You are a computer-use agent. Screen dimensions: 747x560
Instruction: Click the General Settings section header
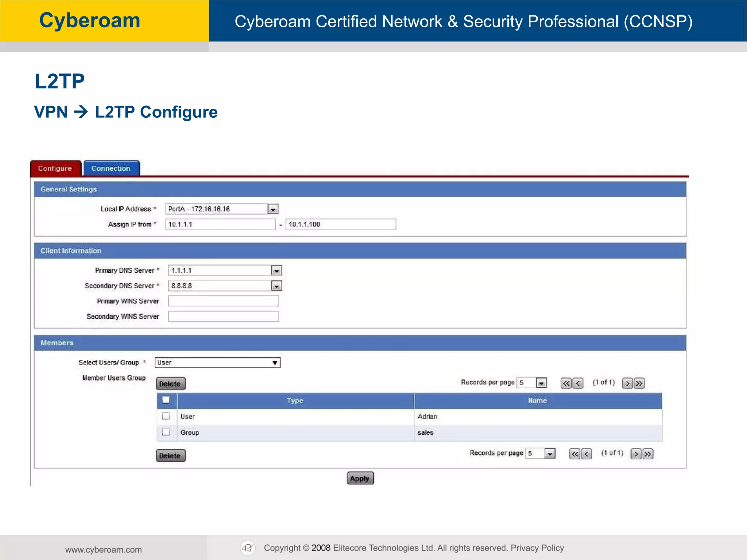(360, 190)
